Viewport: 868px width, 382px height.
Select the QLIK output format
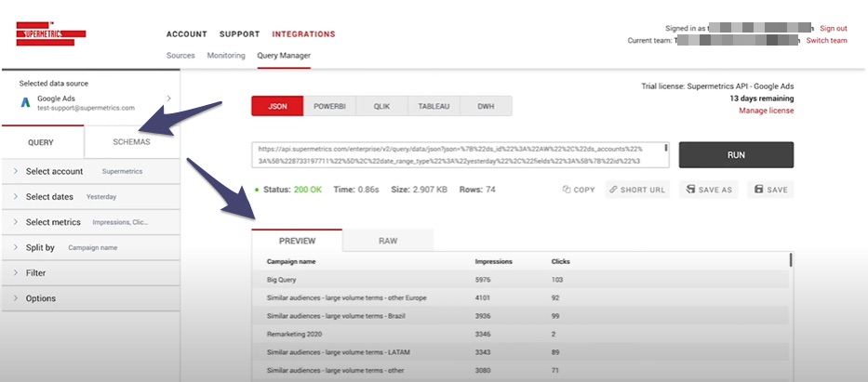click(382, 106)
